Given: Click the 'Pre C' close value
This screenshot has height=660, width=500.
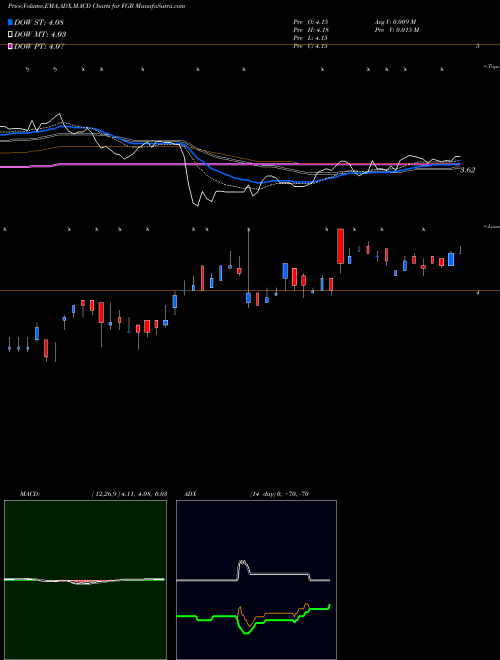Looking at the screenshot, I should click(311, 46).
